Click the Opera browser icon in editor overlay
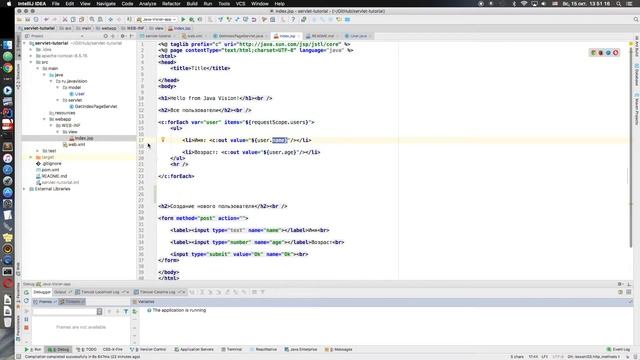 pos(616,52)
